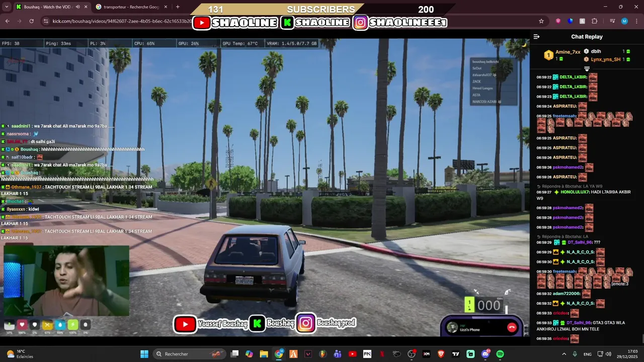
Task: Show hidden system tray icons
Action: 565,354
